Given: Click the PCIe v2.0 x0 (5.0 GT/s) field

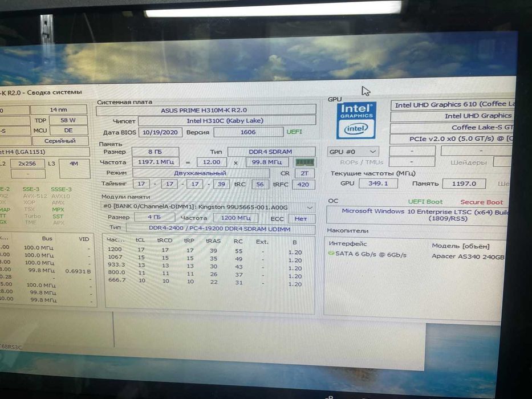Looking at the screenshot, I should point(452,139).
